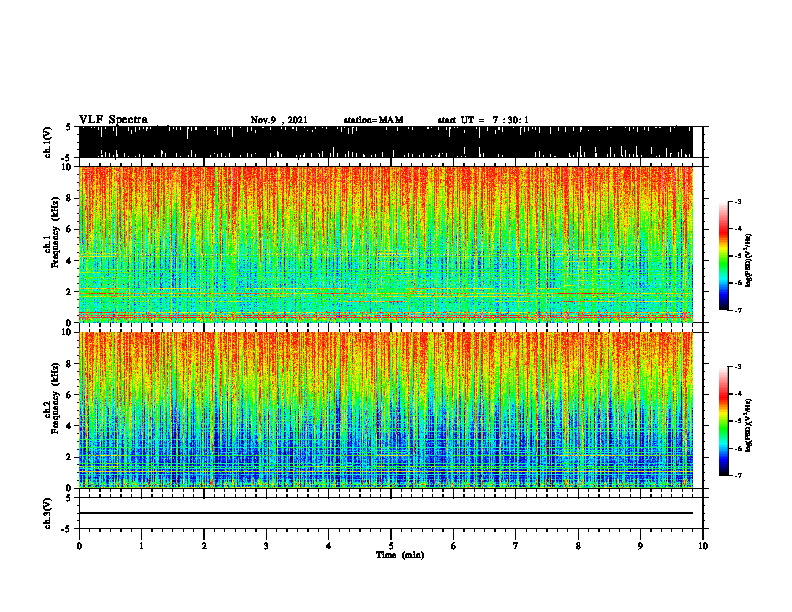792x612 pixels.
Task: Click time-axis tick label "9"
Action: tap(640, 546)
